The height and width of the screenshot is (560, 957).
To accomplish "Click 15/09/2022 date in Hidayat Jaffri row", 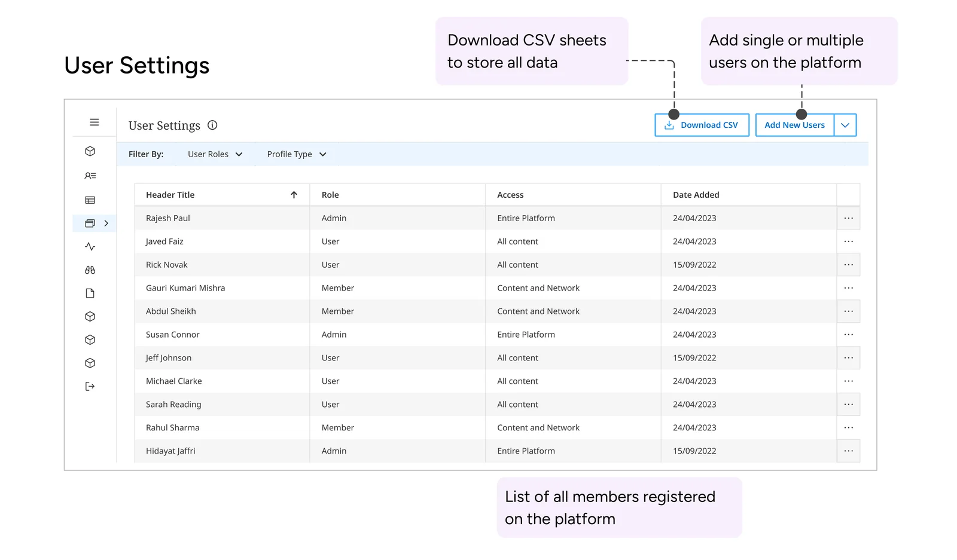I will (x=694, y=451).
